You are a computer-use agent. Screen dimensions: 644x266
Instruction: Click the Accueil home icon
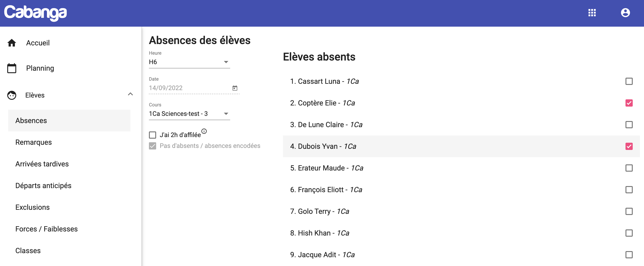click(12, 43)
